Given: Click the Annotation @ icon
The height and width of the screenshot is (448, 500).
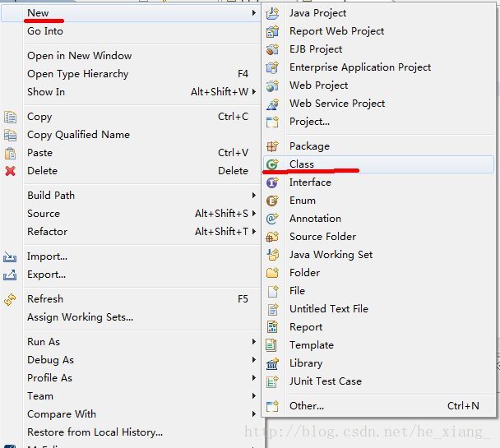Looking at the screenshot, I should (272, 219).
